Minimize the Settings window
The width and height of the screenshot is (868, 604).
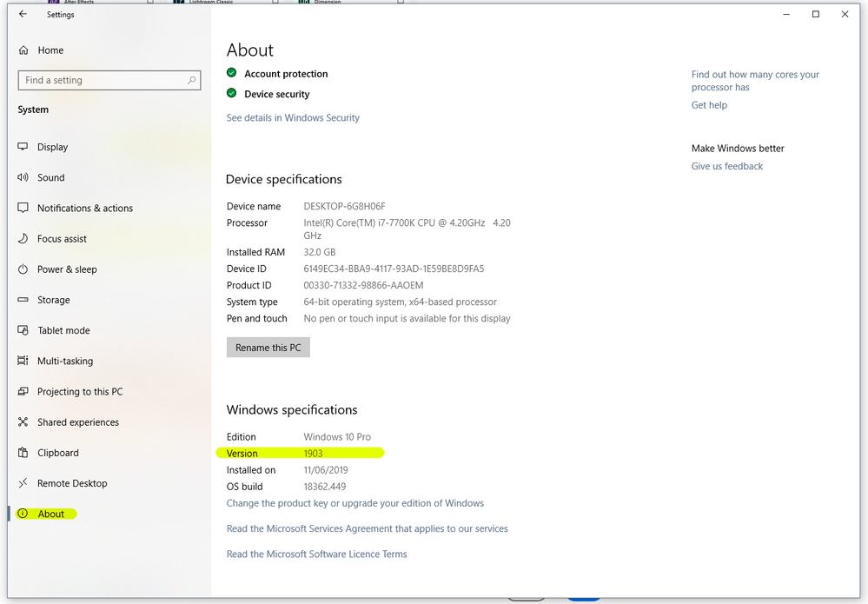click(x=786, y=15)
